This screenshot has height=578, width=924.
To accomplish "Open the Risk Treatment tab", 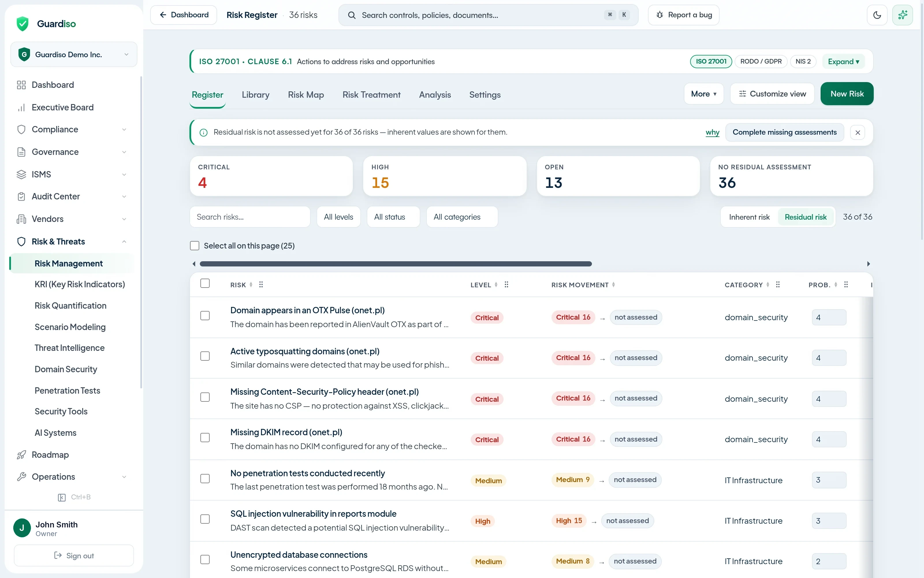I will point(371,95).
